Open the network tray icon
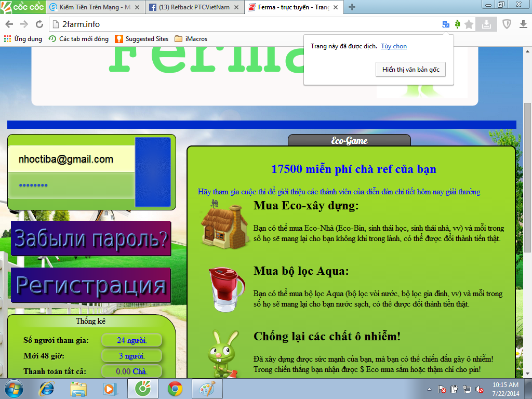This screenshot has height=399, width=532. [467, 389]
